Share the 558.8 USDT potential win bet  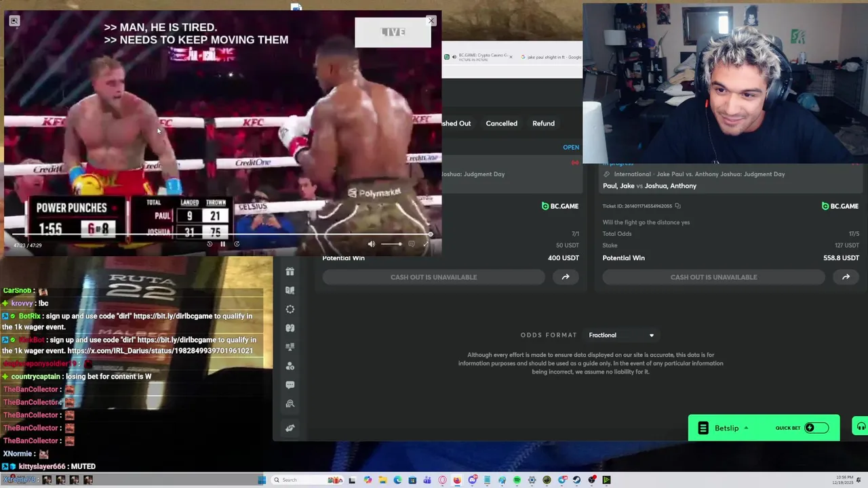tap(846, 277)
